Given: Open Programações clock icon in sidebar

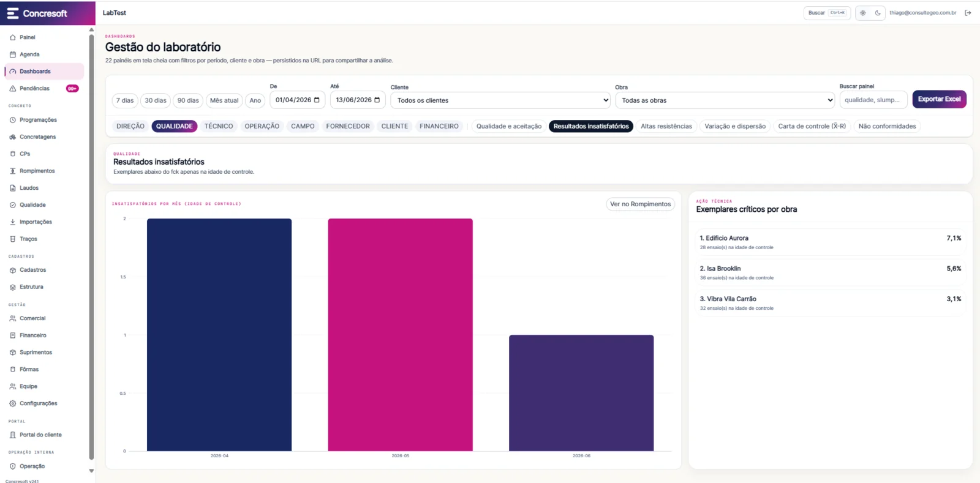Looking at the screenshot, I should (x=12, y=120).
